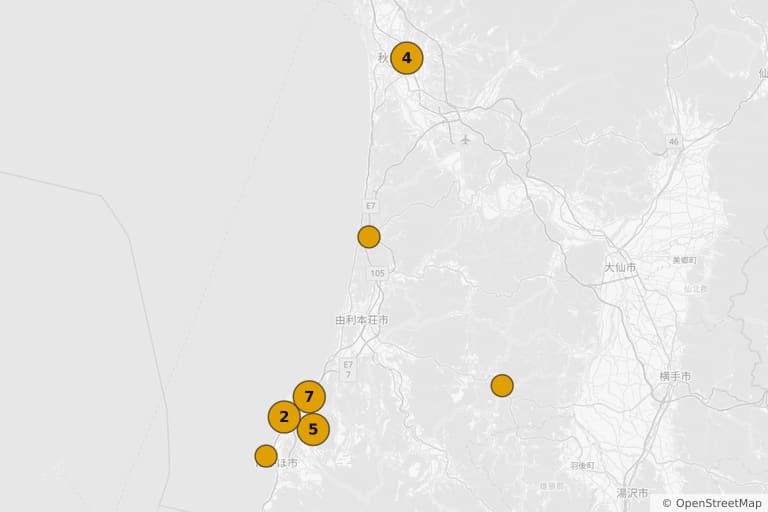768x512 pixels.
Task: Expand the cluster marker labeled 5
Action: (x=313, y=430)
